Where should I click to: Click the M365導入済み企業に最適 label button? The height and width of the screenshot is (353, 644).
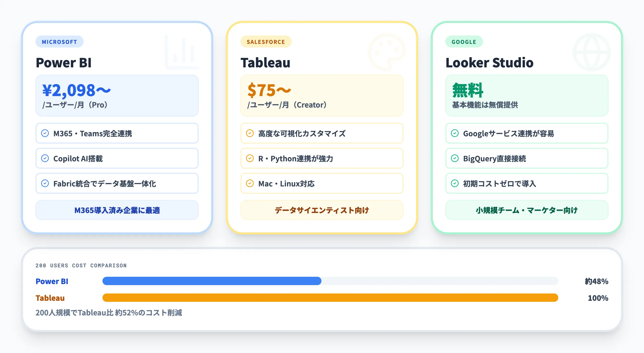117,210
